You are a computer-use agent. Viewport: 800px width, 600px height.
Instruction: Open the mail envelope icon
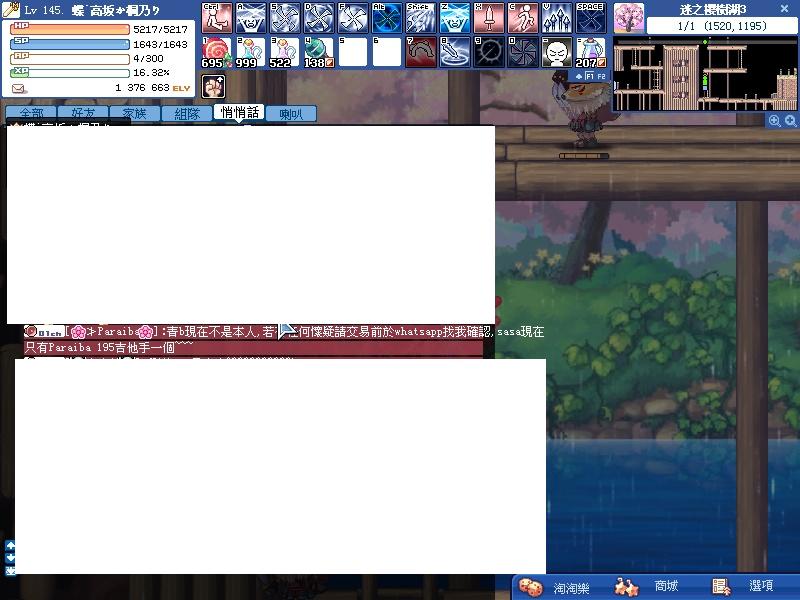coord(18,89)
